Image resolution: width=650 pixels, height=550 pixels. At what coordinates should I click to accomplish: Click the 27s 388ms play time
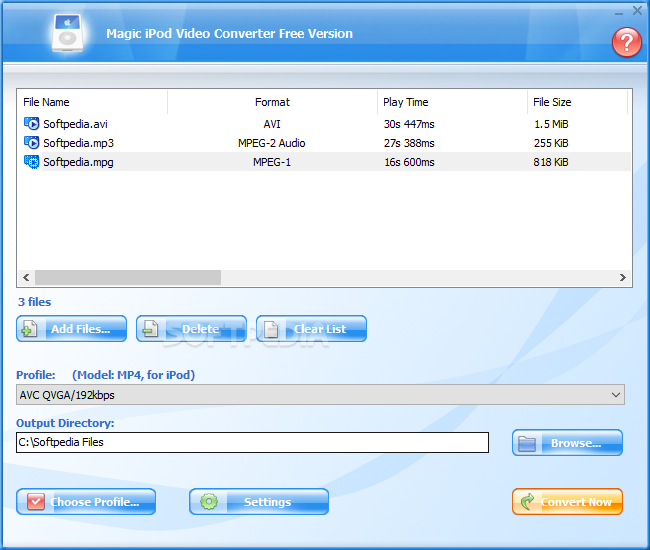(x=409, y=143)
